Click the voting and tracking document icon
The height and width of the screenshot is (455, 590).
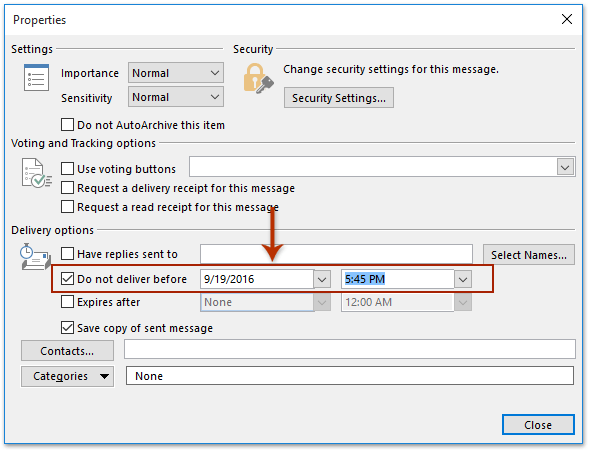36,173
